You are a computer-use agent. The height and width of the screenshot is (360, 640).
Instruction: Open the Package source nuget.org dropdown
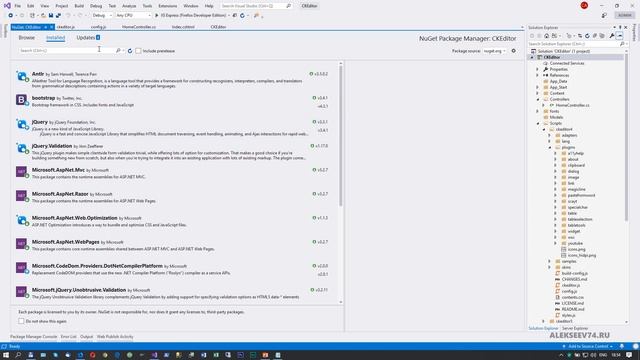click(x=494, y=51)
